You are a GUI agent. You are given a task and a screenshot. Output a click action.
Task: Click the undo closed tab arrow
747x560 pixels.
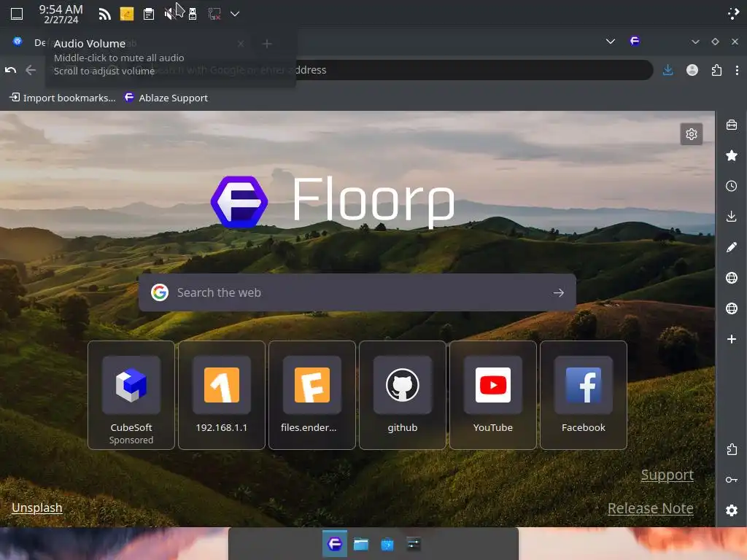10,70
